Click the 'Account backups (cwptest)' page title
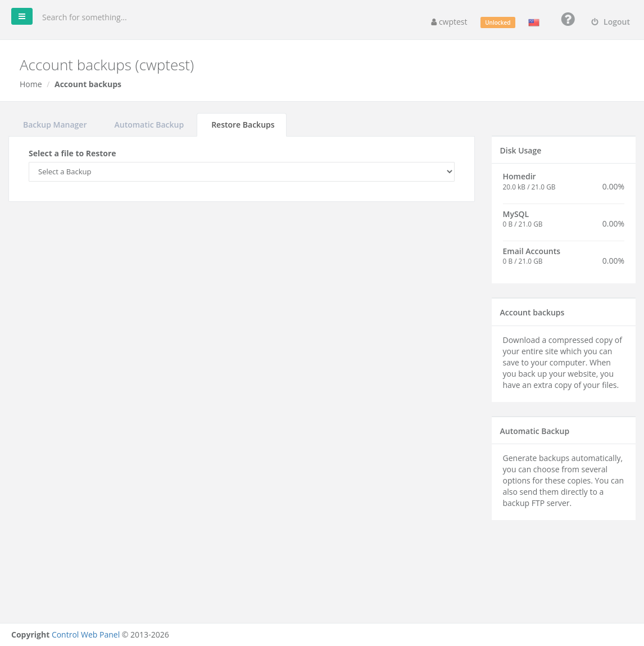This screenshot has width=644, height=646. coord(107,66)
